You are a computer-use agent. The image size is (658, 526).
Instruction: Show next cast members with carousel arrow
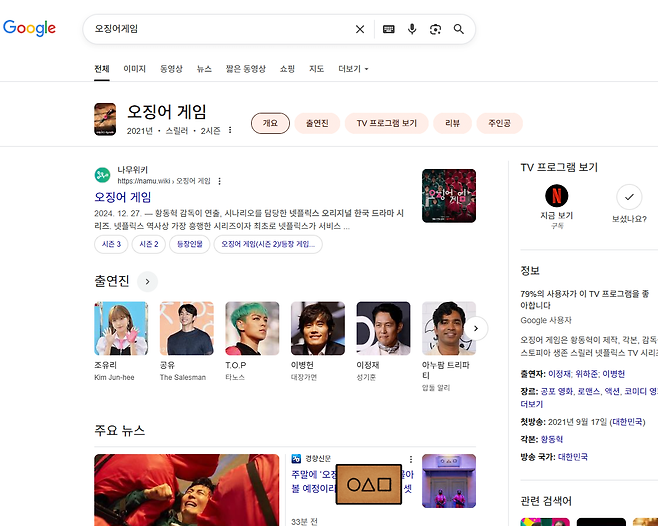pos(476,328)
